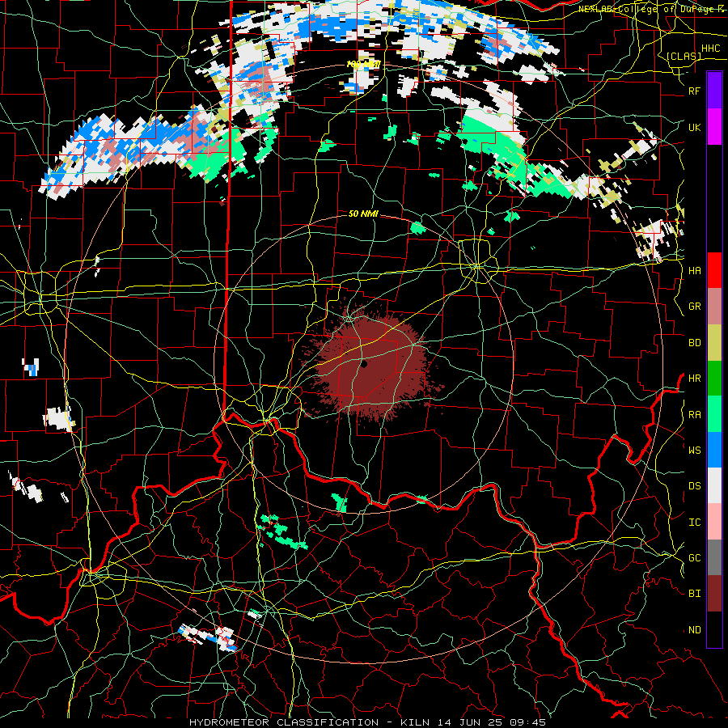
Task: Click the IC light pink legend swatch
Action: (x=714, y=522)
